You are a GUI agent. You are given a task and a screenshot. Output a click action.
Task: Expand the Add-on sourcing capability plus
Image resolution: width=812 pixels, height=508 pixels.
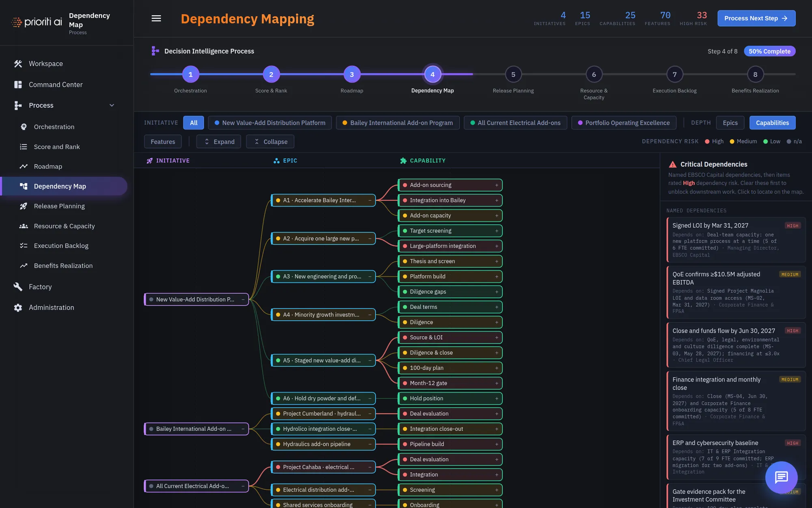click(497, 185)
